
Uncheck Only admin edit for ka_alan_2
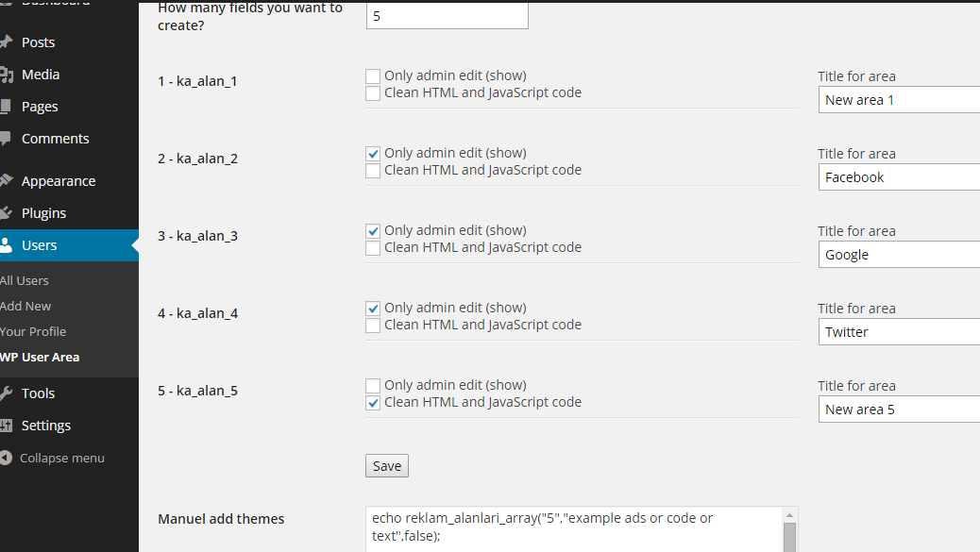tap(373, 154)
